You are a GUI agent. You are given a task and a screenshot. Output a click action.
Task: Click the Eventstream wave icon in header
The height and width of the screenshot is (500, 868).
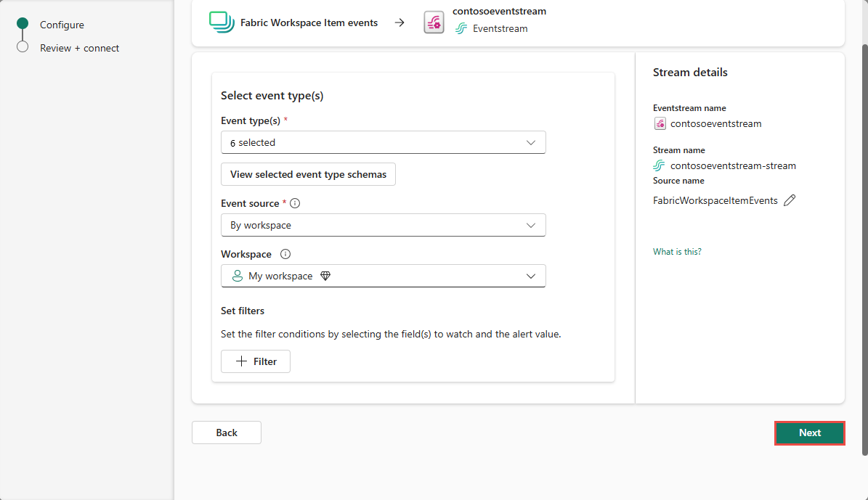point(461,29)
